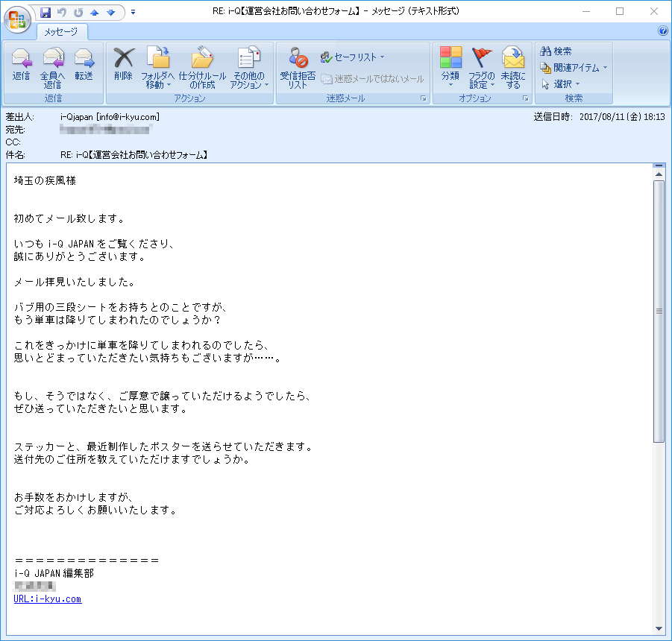Open the フラグの設定 flag dropdown
672x641 pixels.
click(481, 68)
